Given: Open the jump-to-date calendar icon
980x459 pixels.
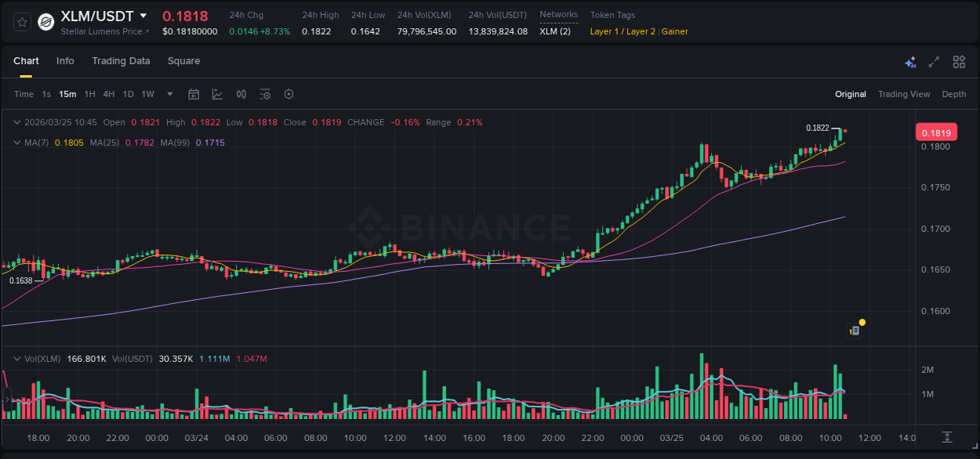Looking at the screenshot, I should tap(194, 93).
